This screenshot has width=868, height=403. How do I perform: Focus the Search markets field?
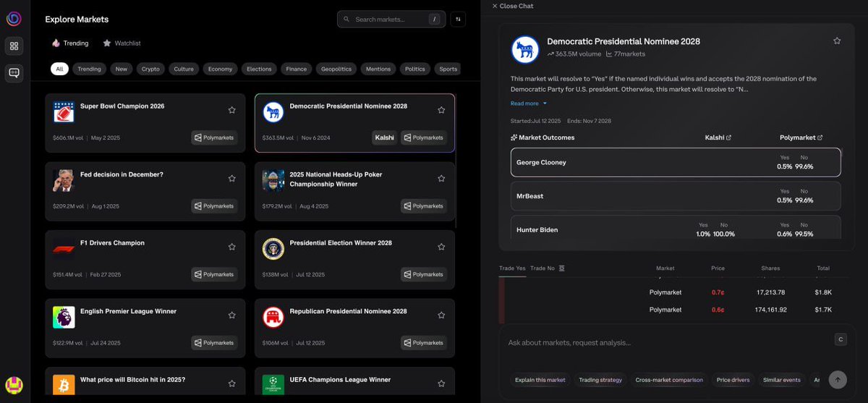[391, 20]
